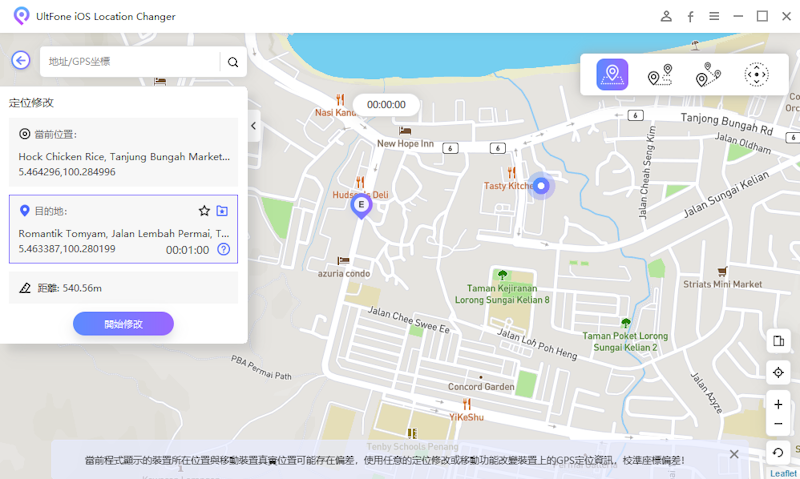Select the two-spot movement mode icon
This screenshot has height=479, width=800.
(660, 75)
